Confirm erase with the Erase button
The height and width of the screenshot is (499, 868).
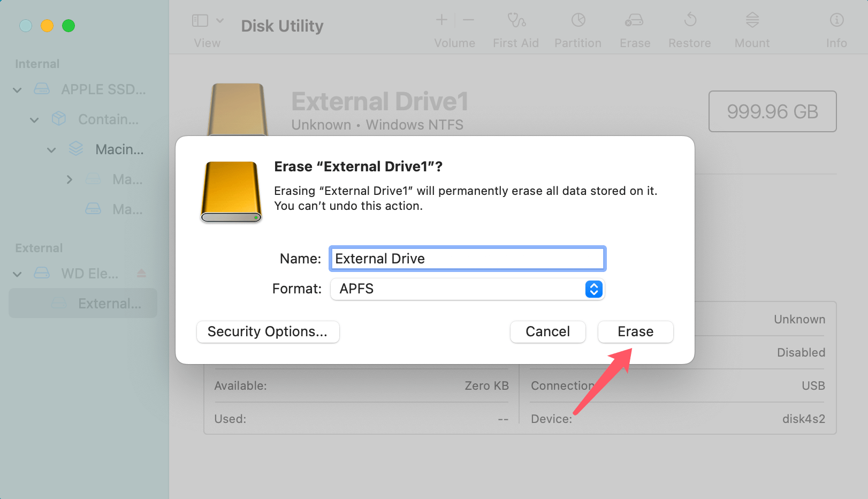point(635,331)
